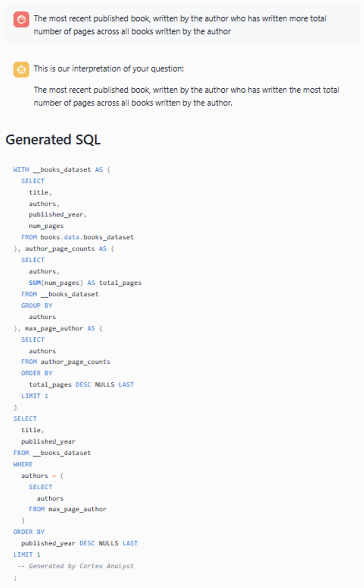Click the 'FROM max_page_author' subquery line
The width and height of the screenshot is (364, 588).
click(67, 509)
